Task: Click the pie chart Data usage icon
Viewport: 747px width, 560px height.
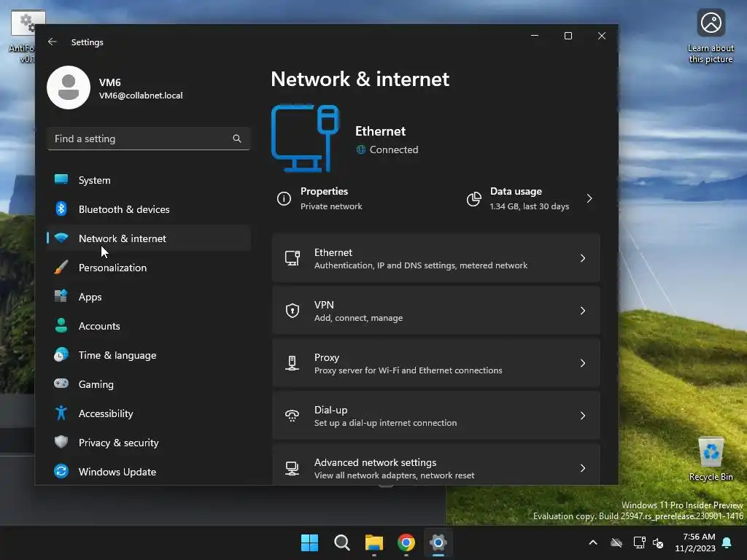Action: click(x=474, y=198)
